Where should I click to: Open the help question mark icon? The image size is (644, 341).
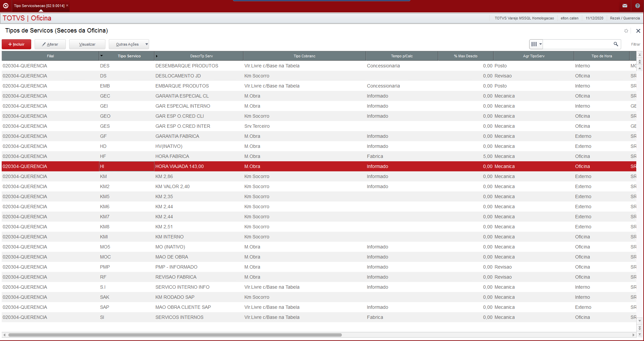[x=638, y=6]
